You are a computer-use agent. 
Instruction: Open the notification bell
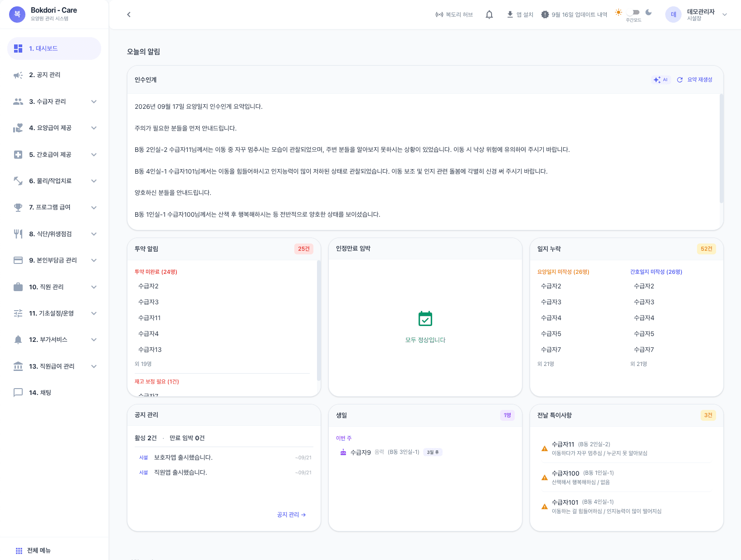tap(489, 15)
